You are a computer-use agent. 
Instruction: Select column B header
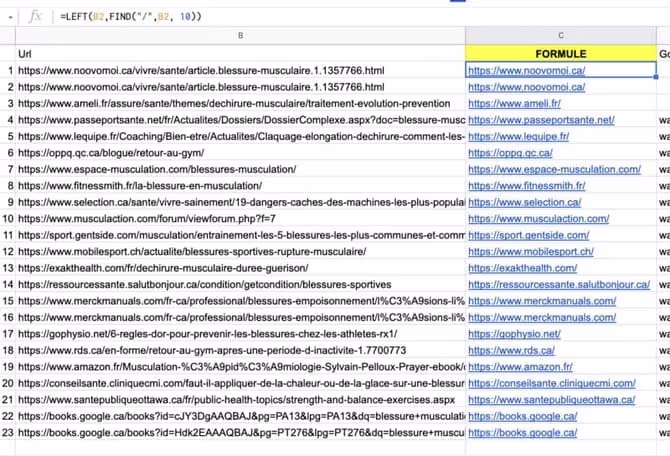tap(241, 35)
